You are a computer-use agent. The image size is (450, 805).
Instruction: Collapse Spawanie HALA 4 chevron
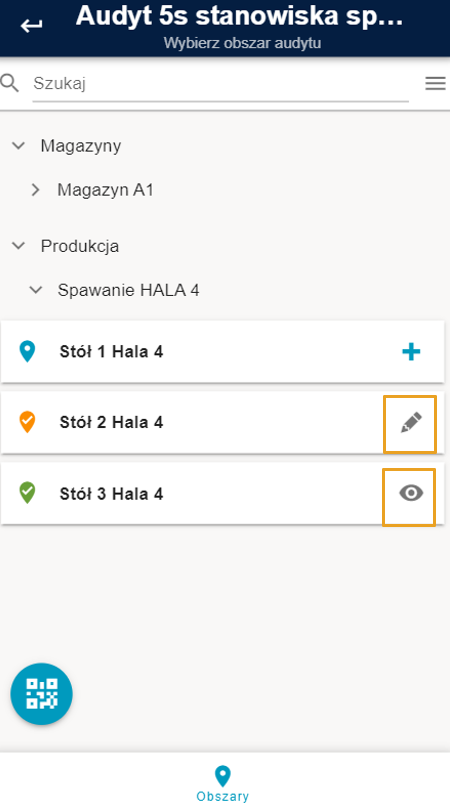[x=35, y=290]
